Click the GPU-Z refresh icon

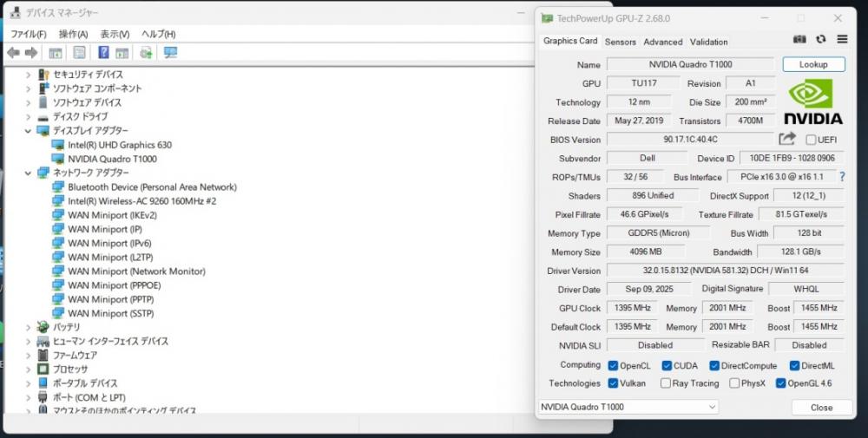tap(821, 39)
